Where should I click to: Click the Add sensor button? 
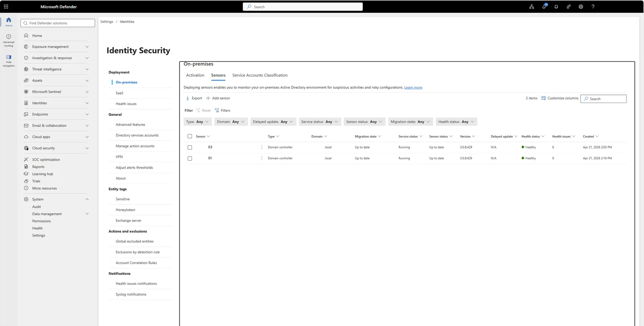[218, 98]
